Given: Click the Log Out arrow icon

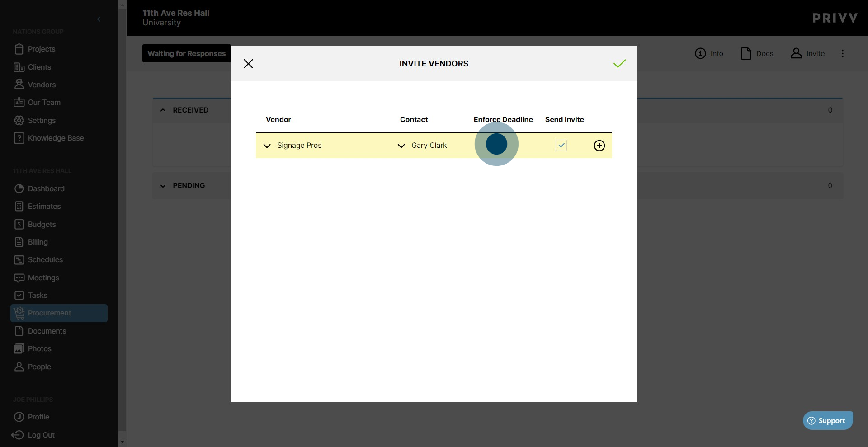Looking at the screenshot, I should pos(18,435).
